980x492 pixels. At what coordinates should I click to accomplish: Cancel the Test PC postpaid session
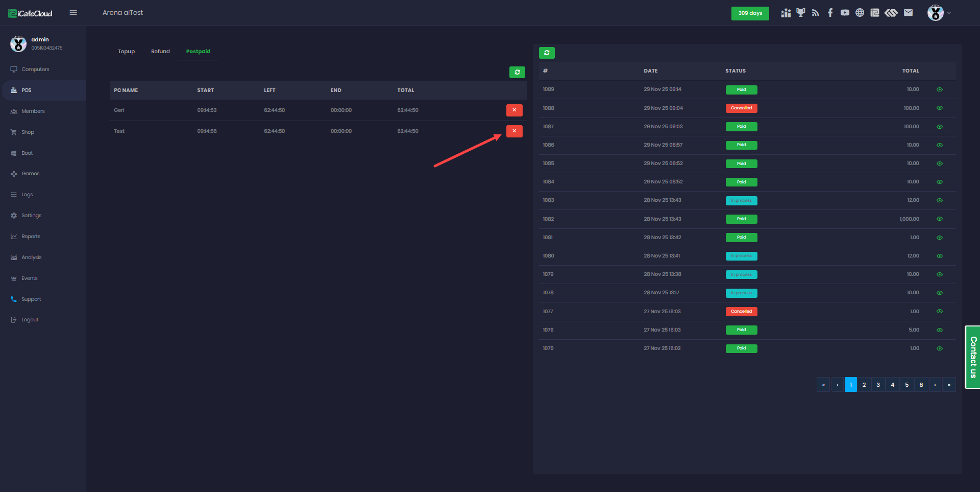click(514, 131)
